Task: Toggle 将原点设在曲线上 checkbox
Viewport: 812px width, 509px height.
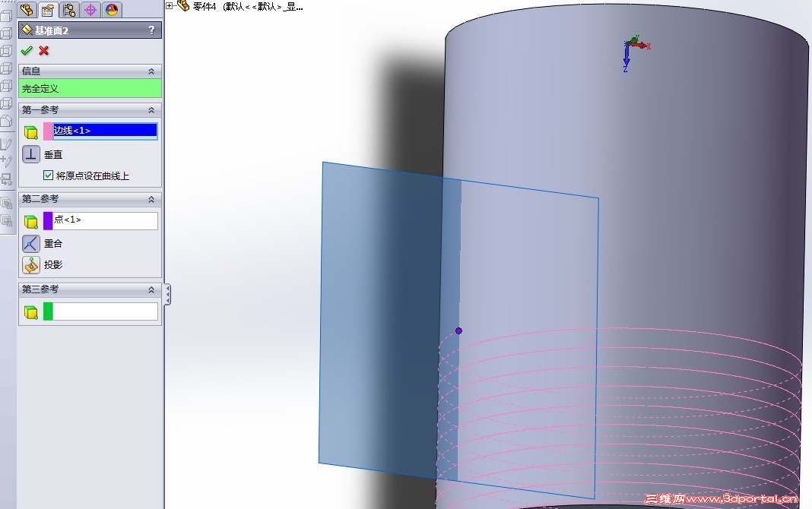Action: click(48, 175)
